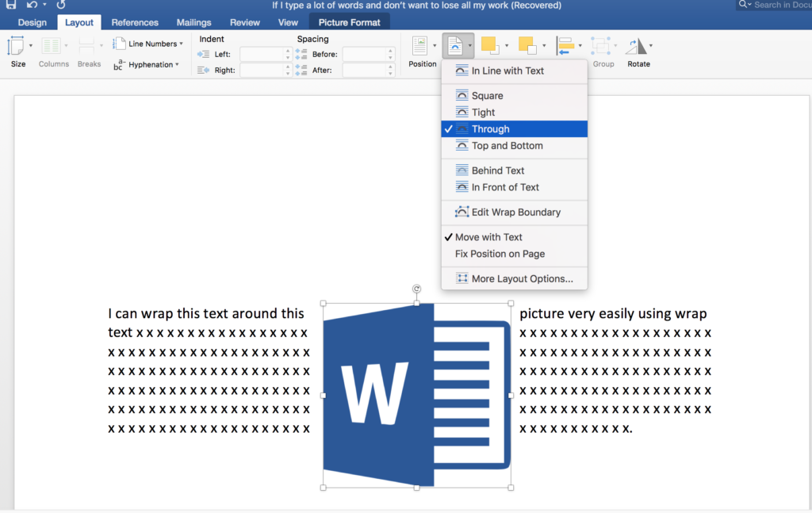Click the search magnifier icon
The image size is (812, 513).
pos(744,5)
